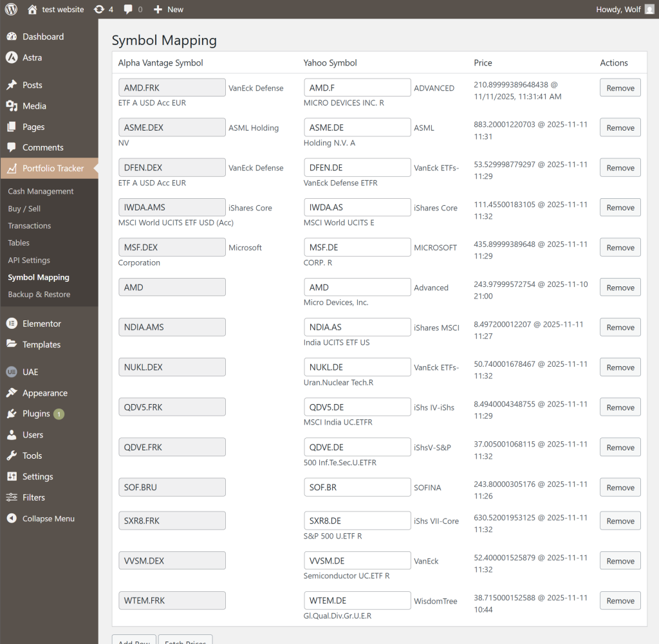This screenshot has height=644, width=659.
Task: Click the WordPress logo icon
Action: 11,9
